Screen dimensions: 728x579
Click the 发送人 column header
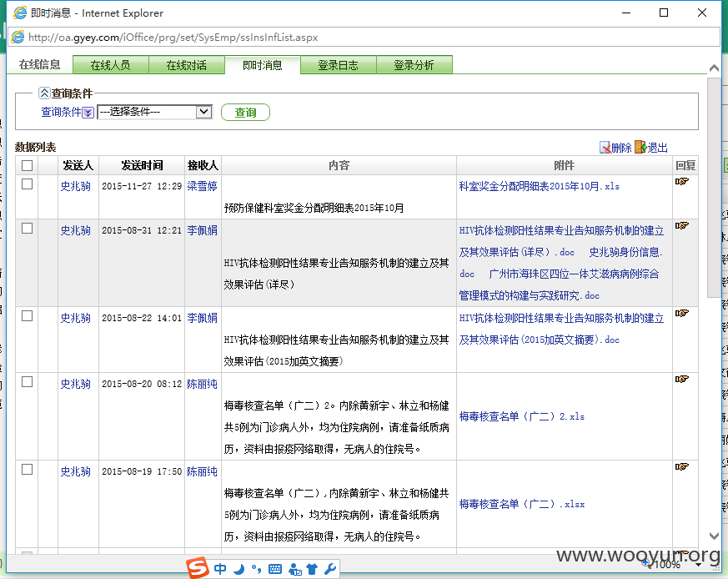78,165
